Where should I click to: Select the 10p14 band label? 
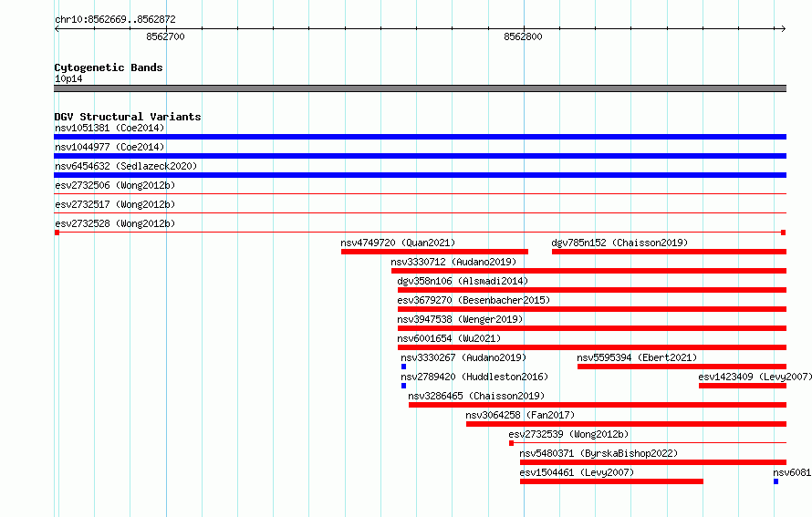[68, 78]
